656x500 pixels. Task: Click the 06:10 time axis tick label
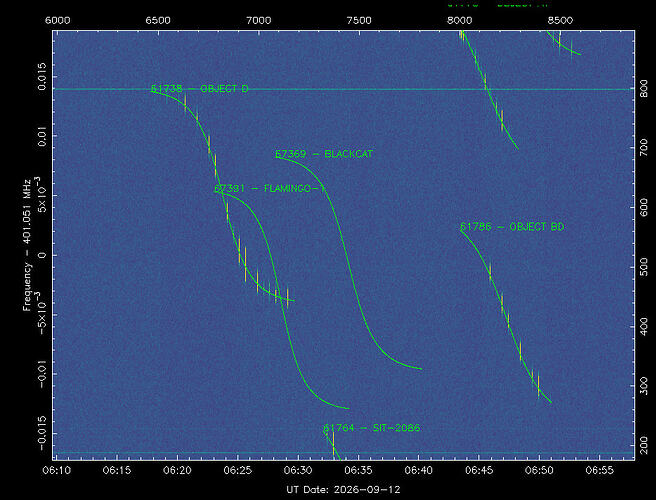[57, 471]
